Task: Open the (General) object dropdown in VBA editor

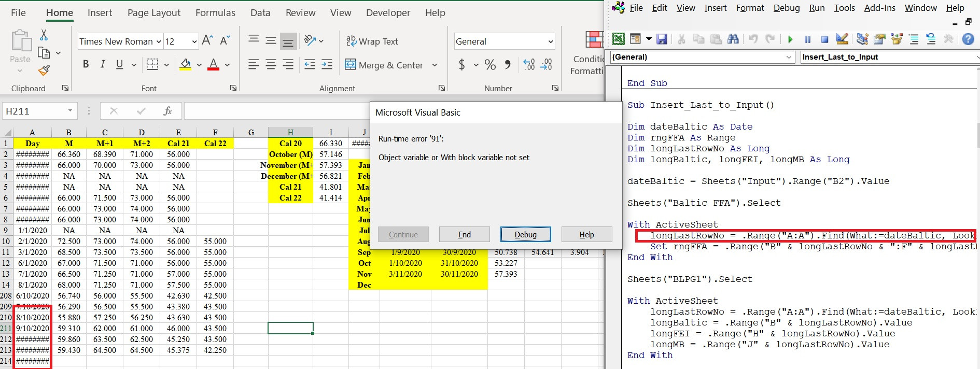Action: 789,57
